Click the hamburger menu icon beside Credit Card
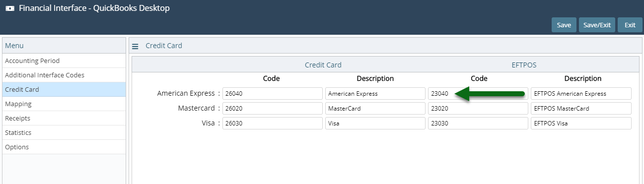This screenshot has width=644, height=184. coord(135,46)
